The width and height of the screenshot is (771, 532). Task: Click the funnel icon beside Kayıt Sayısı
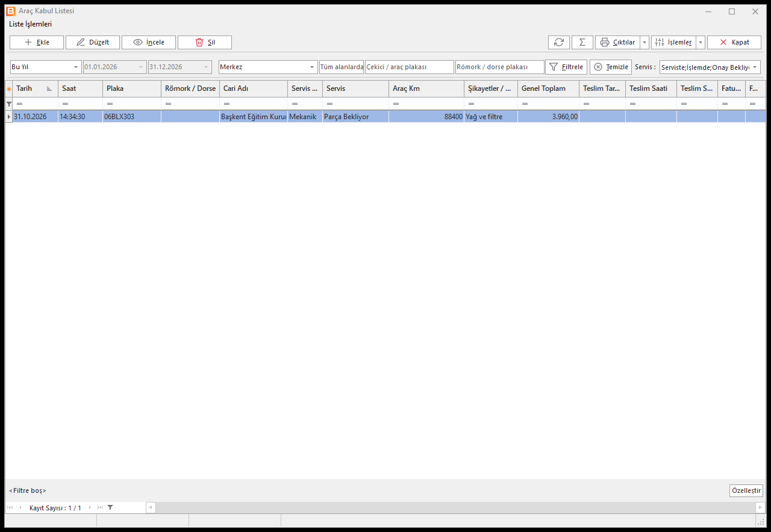(110, 507)
